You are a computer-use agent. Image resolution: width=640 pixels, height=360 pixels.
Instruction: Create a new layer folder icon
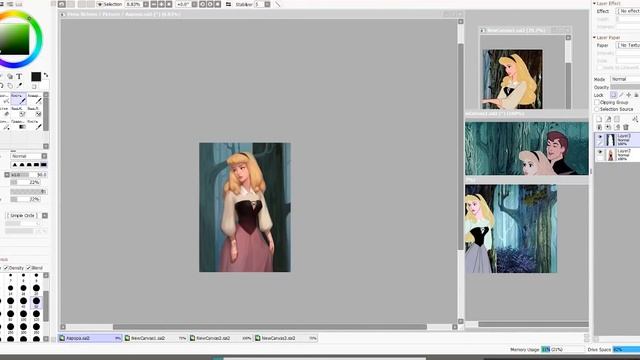click(x=617, y=119)
